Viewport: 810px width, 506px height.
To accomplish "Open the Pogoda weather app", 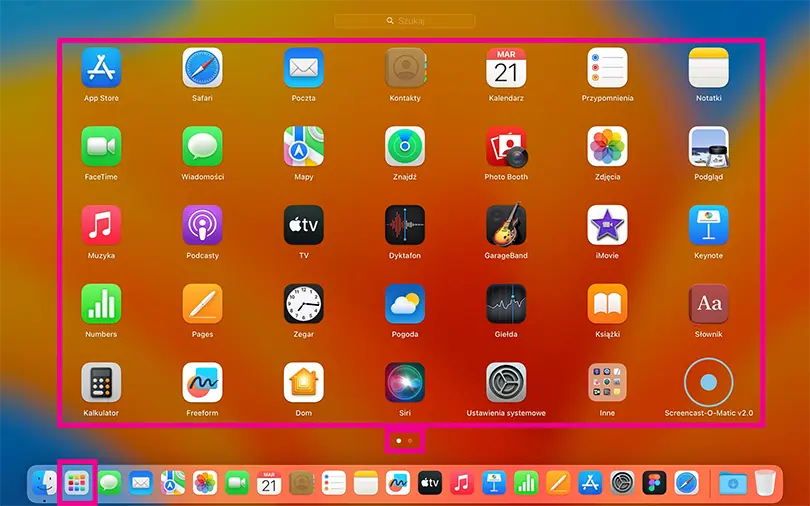I will (405, 304).
